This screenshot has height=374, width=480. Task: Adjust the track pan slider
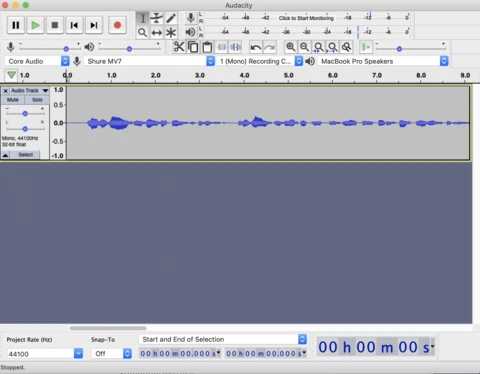(x=25, y=129)
